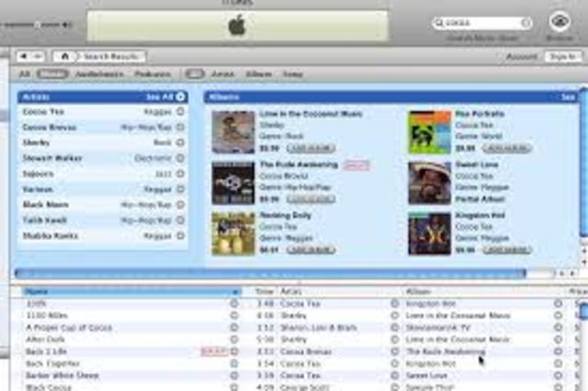
Task: Click See All link in Albums header
Action: click(568, 97)
